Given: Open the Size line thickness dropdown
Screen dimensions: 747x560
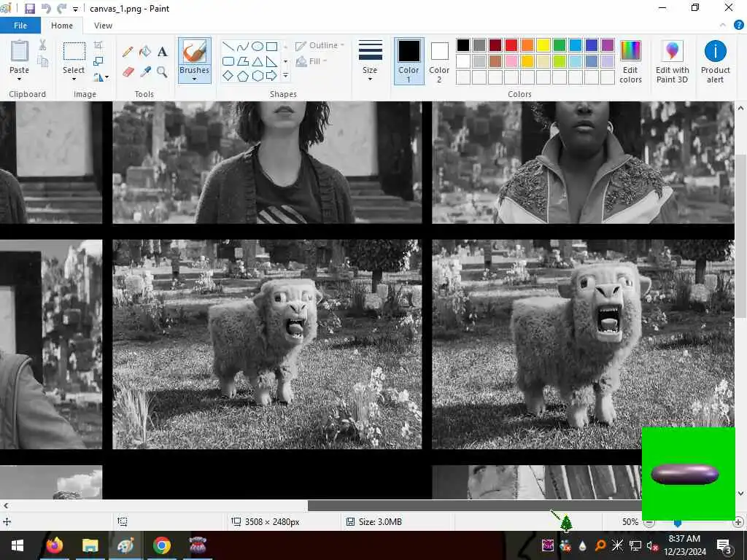Looking at the screenshot, I should [370, 61].
